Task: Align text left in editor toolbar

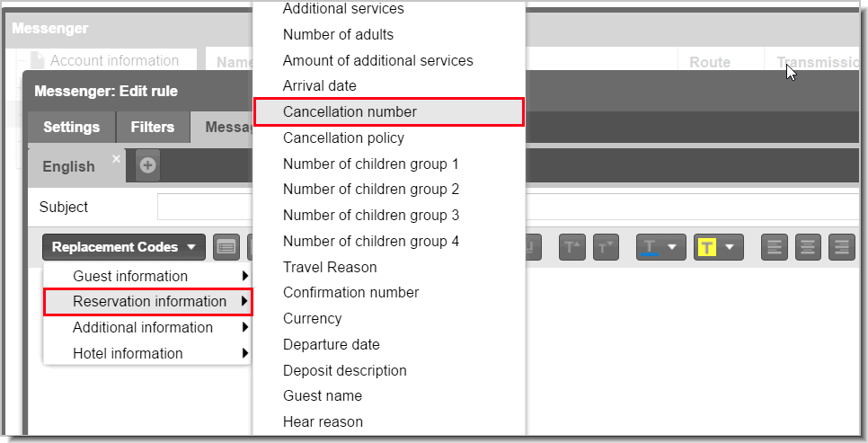Action: pos(775,247)
